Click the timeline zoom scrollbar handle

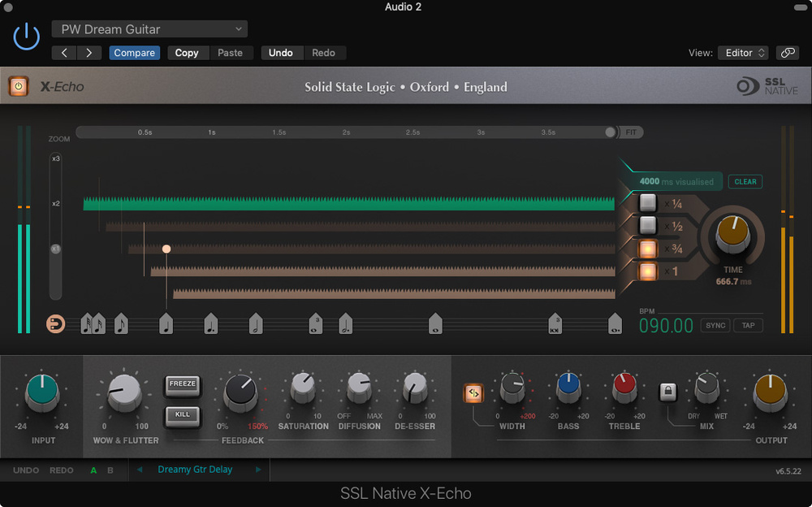click(610, 132)
